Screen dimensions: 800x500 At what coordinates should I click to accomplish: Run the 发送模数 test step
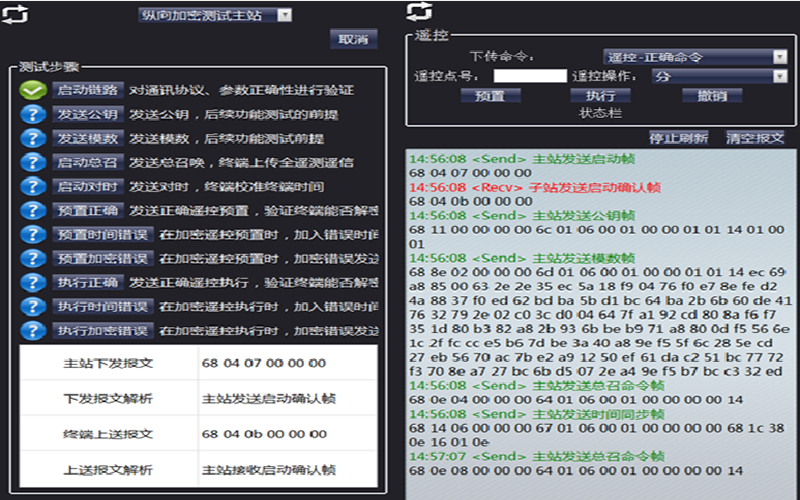87,138
